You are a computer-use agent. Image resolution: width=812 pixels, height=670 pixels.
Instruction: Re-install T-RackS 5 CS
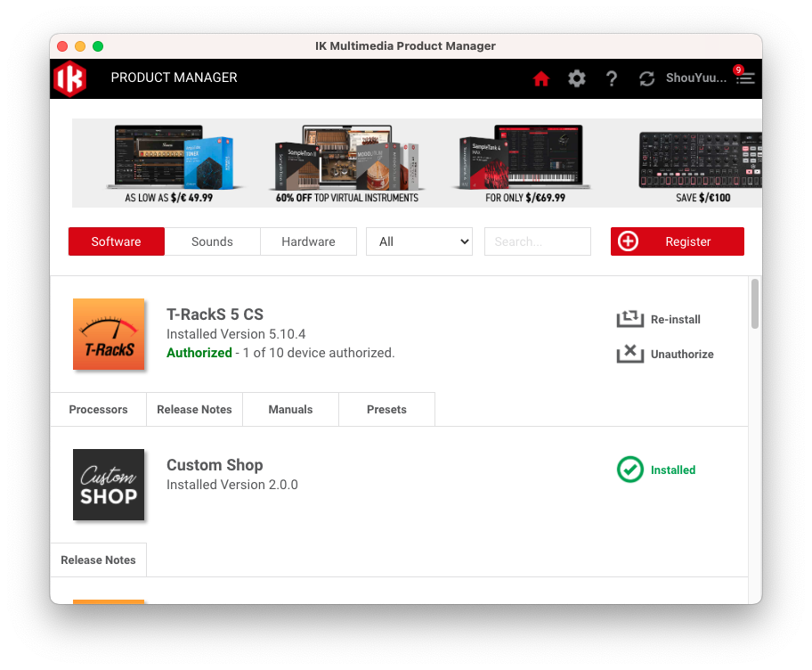(x=659, y=319)
